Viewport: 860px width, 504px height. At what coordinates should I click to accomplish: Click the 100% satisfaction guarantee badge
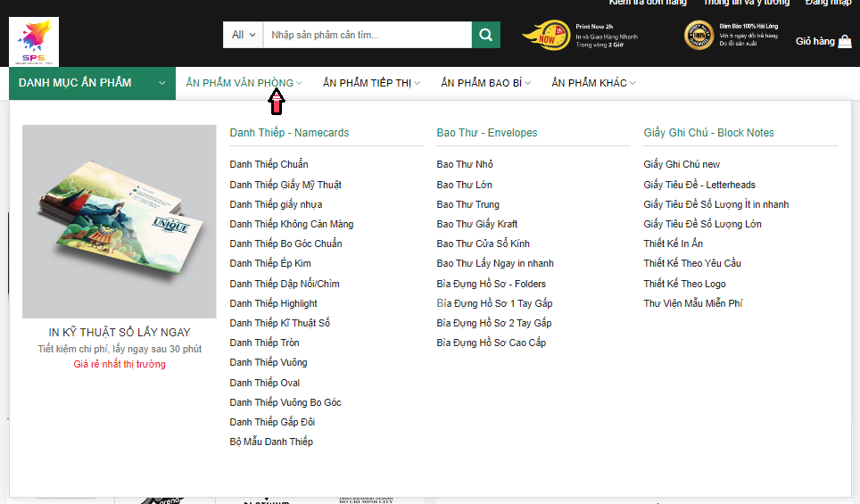point(699,36)
